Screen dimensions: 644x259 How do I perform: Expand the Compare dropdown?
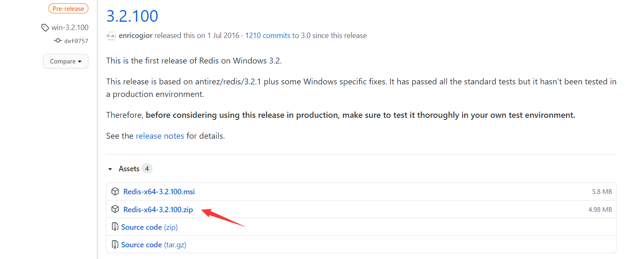[x=65, y=61]
